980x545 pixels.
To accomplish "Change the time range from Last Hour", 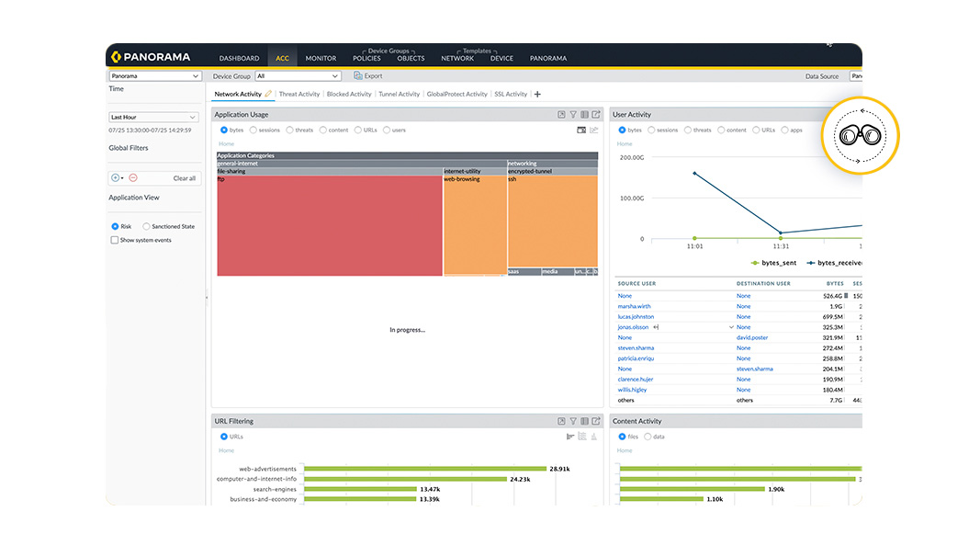I will click(x=154, y=117).
